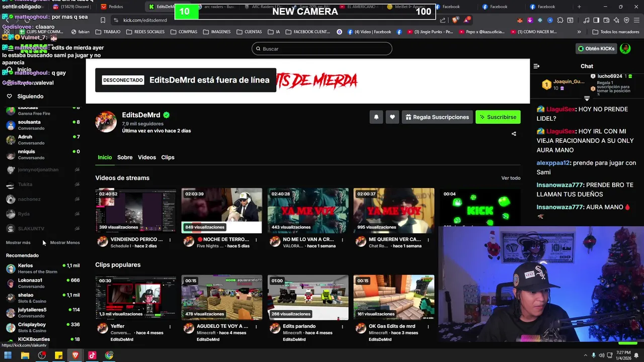The image size is (644, 362).
Task: Click the share icon below Suscribirse
Action: [x=514, y=134]
